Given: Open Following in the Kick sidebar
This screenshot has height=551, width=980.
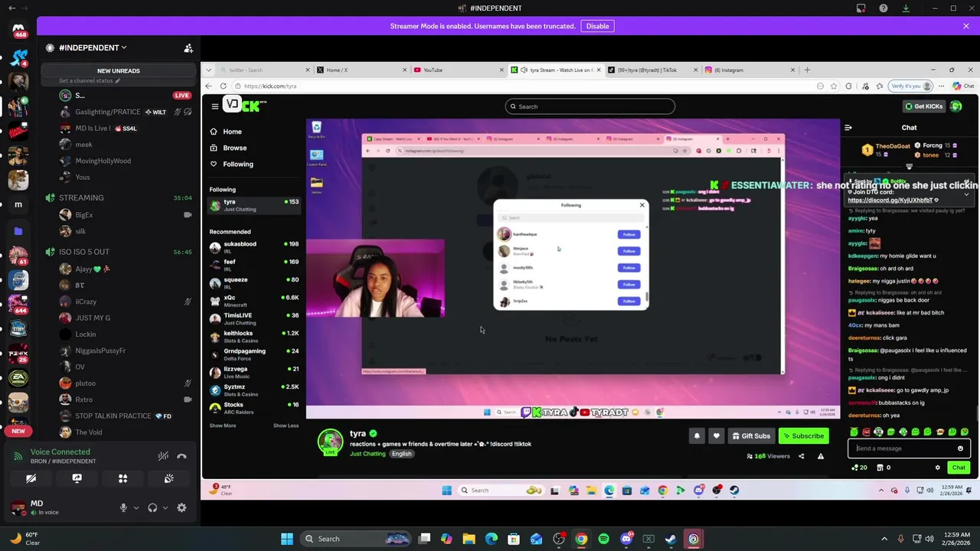Looking at the screenshot, I should pyautogui.click(x=237, y=164).
